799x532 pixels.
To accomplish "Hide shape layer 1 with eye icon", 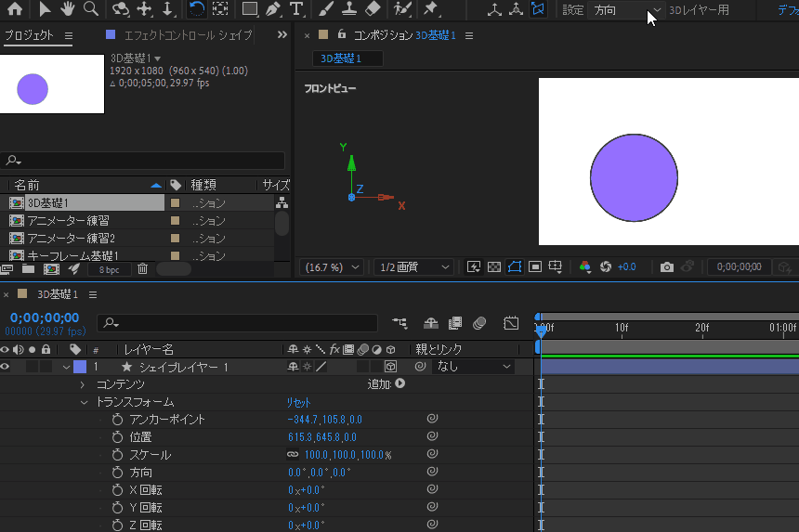I will pos(5,367).
